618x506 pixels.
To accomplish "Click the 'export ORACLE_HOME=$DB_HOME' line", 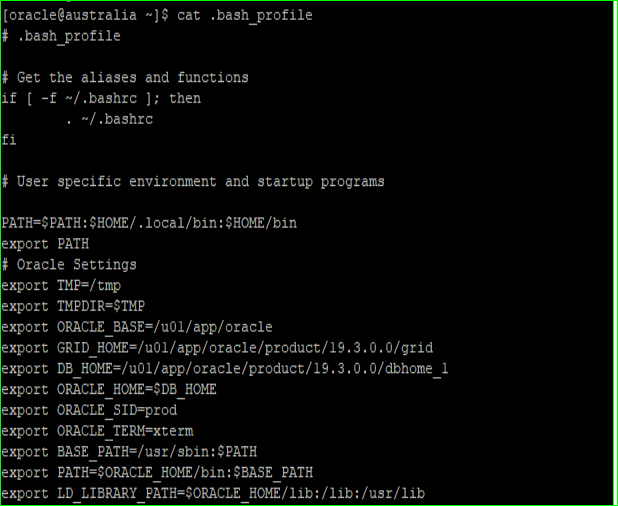I will tap(109, 389).
